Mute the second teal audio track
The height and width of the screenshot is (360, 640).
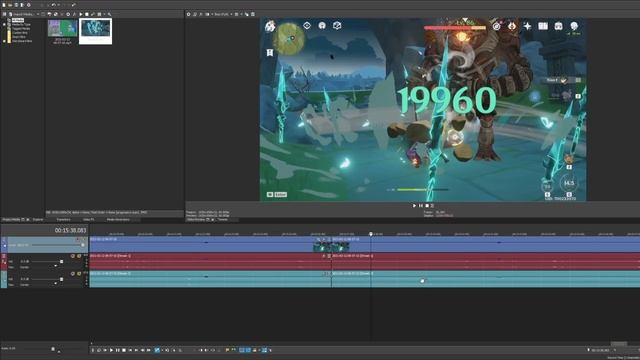pyautogui.click(x=73, y=273)
